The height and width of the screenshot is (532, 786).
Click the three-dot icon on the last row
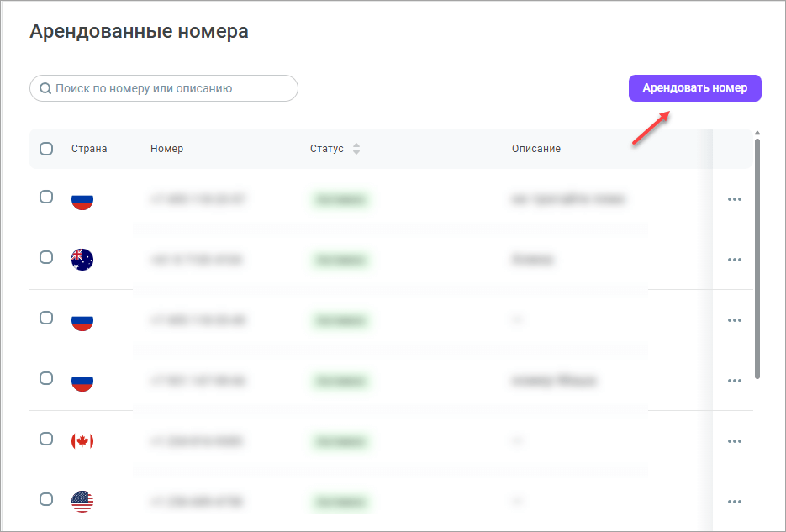click(x=735, y=501)
